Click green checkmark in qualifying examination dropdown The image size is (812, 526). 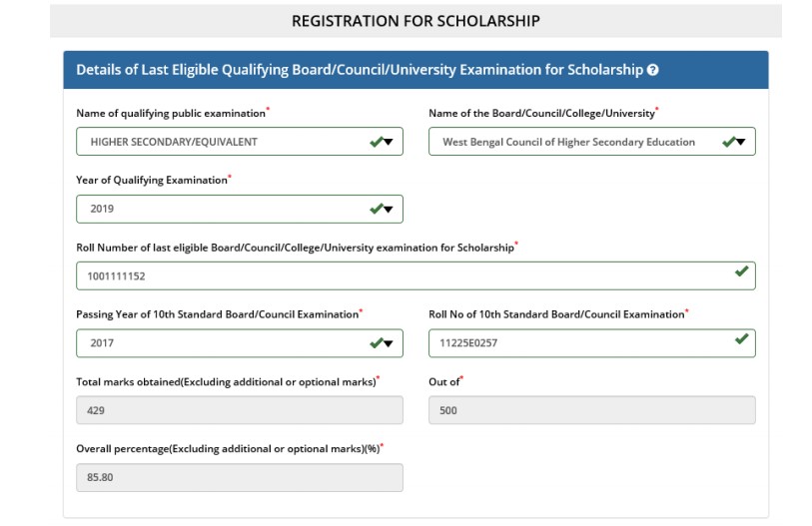(x=376, y=142)
